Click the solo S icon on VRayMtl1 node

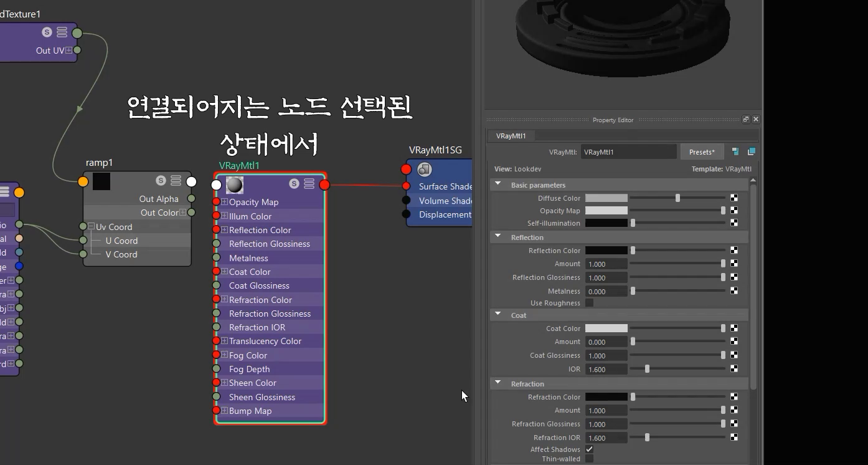tap(294, 184)
